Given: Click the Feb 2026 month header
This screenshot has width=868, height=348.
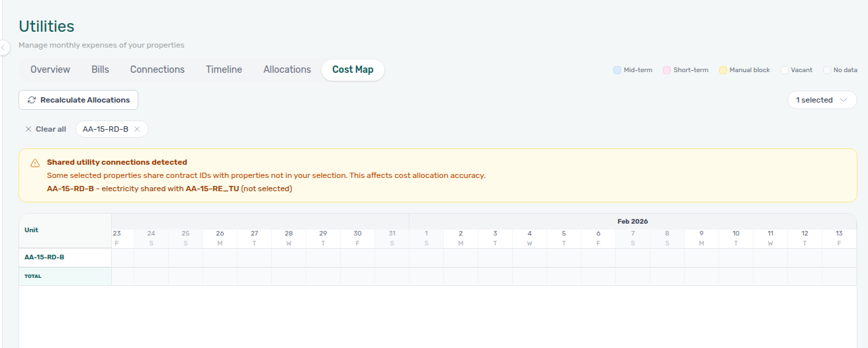Looking at the screenshot, I should [632, 222].
